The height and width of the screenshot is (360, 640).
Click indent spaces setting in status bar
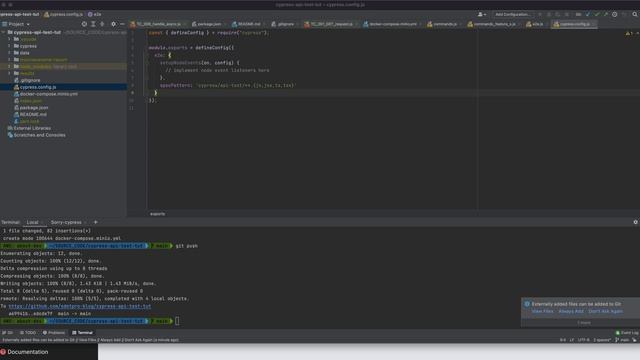[x=602, y=340]
